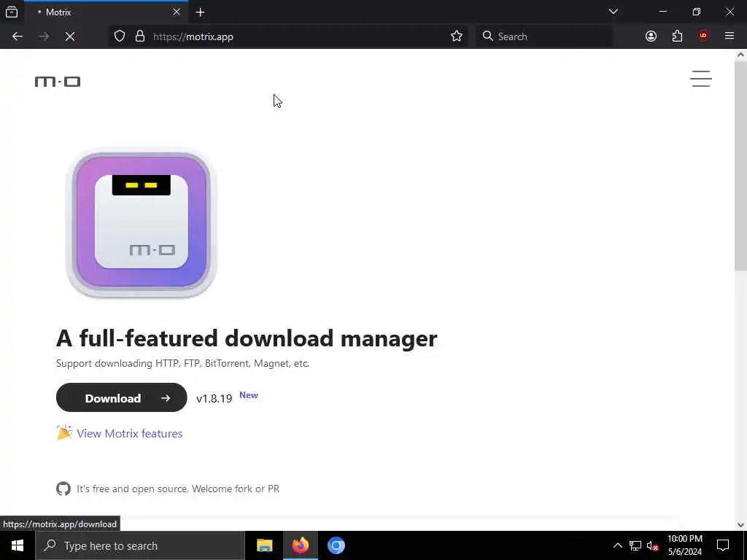Open File Explorer from the taskbar
The width and height of the screenshot is (747, 560).
pyautogui.click(x=264, y=545)
